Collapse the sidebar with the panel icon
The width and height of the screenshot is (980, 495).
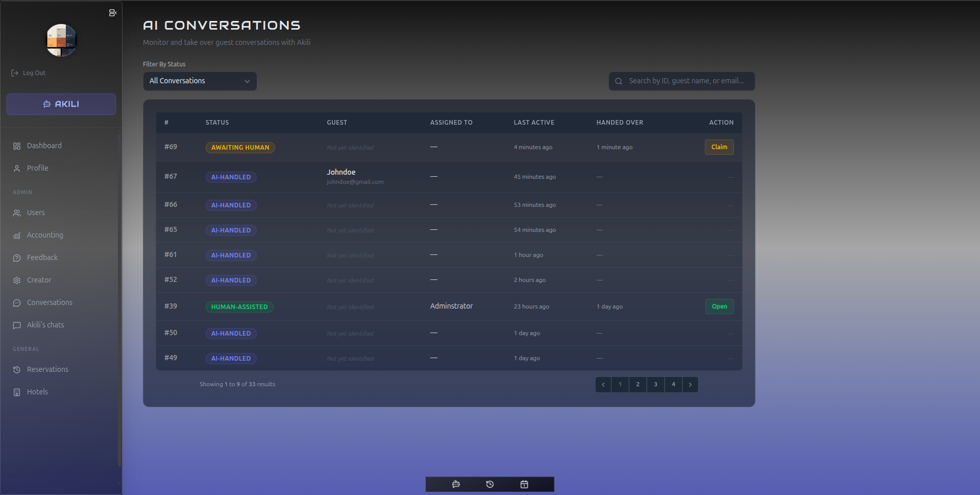[x=113, y=13]
